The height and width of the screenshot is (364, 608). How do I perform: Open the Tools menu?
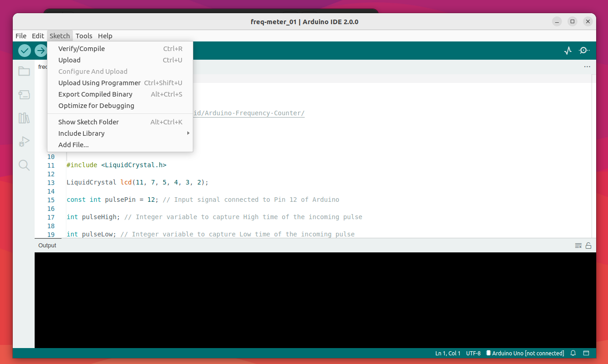[84, 36]
